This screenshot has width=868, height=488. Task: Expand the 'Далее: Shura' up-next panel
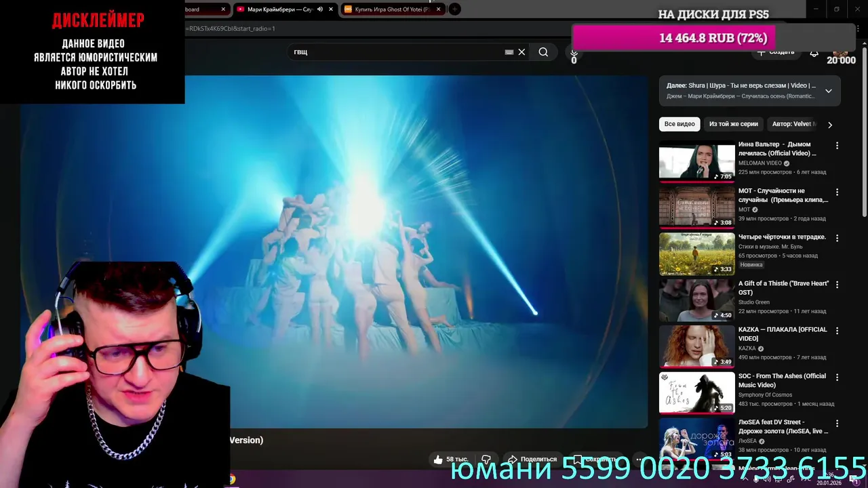828,91
